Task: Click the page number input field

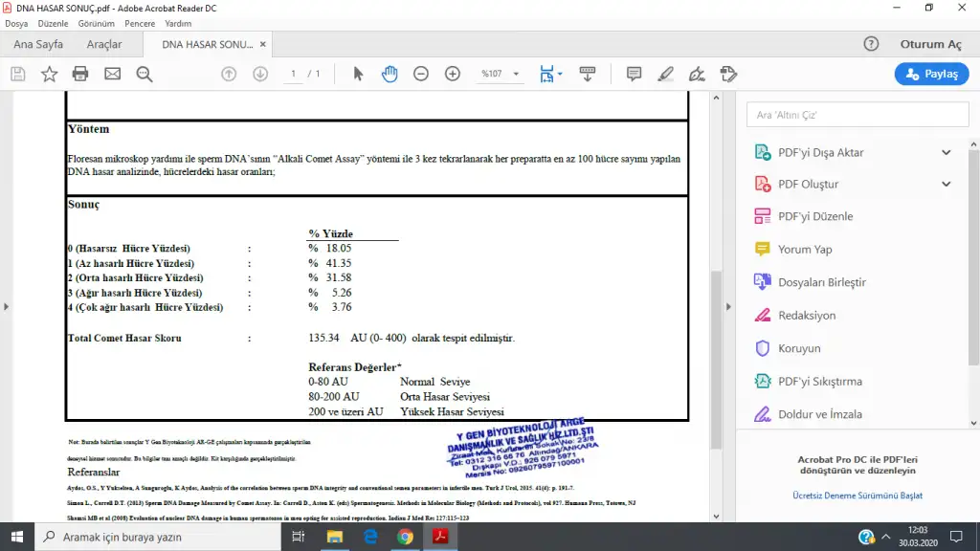Action: pyautogui.click(x=293, y=74)
